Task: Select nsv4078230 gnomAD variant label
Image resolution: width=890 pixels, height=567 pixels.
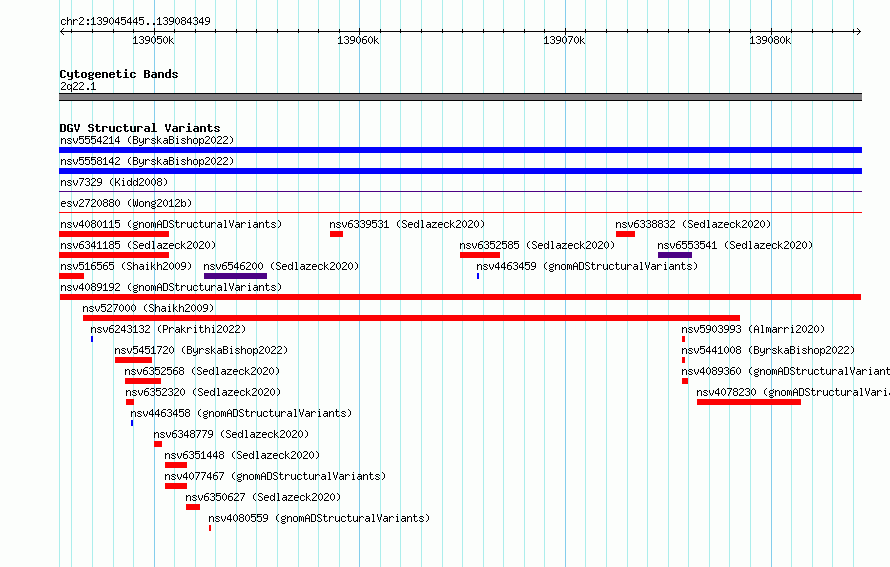Action: (793, 392)
